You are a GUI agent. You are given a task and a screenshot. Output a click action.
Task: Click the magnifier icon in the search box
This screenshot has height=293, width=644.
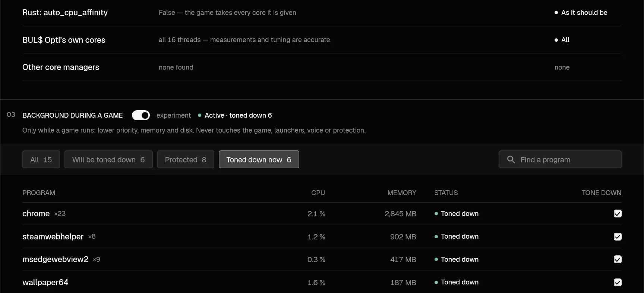[511, 160]
